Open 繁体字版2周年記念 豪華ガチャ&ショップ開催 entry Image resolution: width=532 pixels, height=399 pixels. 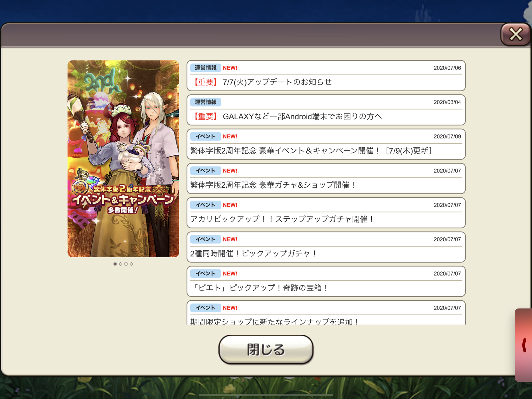click(x=326, y=179)
